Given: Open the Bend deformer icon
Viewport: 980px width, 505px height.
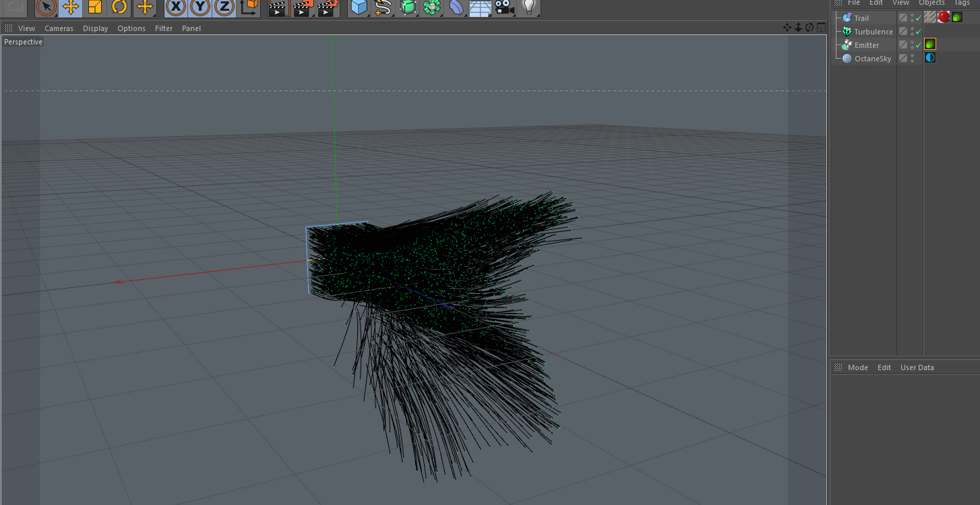Looking at the screenshot, I should tap(456, 7).
